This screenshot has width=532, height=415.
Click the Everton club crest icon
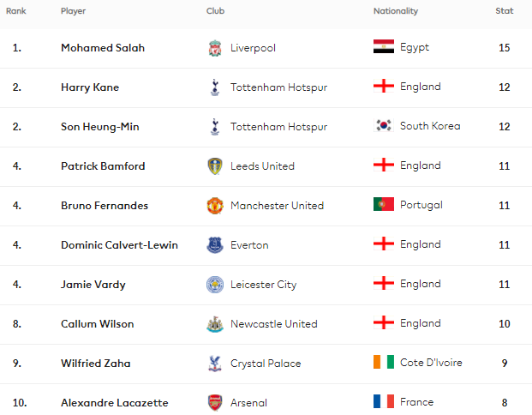(214, 245)
